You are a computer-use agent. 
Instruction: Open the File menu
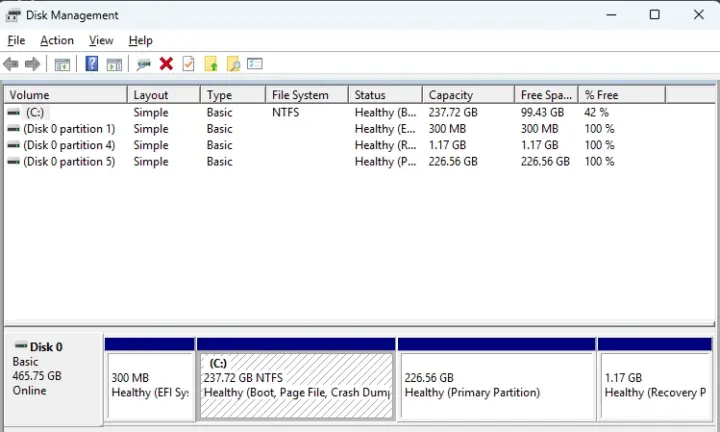(16, 40)
